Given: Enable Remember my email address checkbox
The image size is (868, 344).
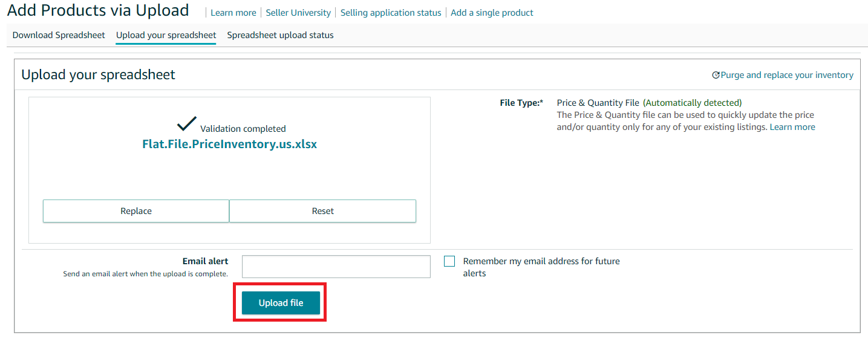Looking at the screenshot, I should [449, 261].
